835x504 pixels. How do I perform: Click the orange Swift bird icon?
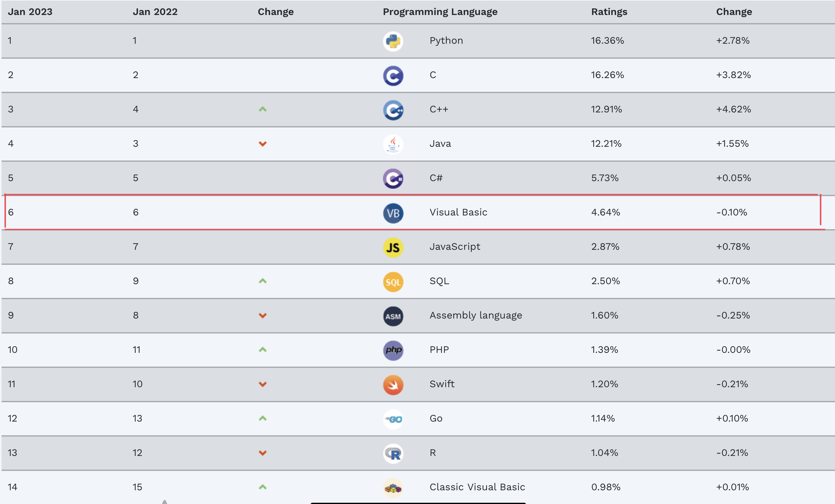[393, 385]
